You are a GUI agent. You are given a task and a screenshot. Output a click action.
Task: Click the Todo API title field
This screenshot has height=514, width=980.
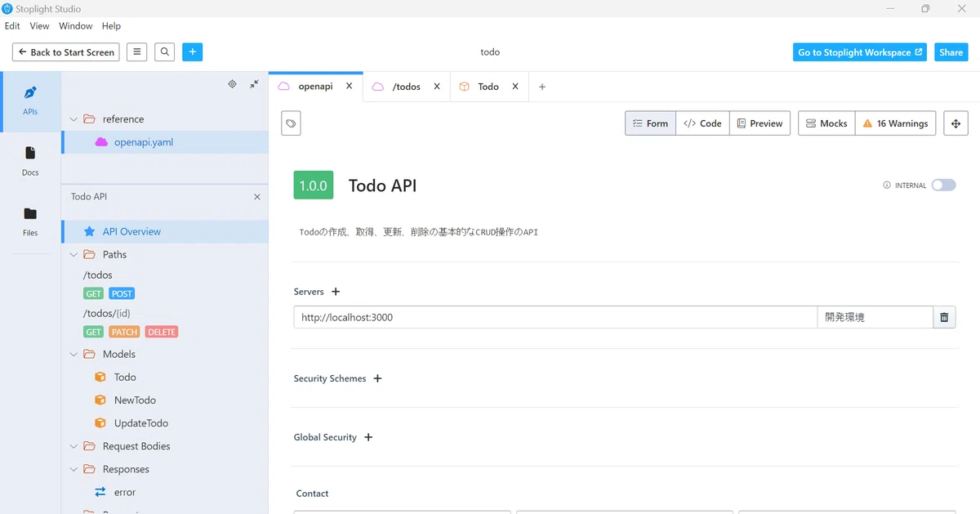pyautogui.click(x=382, y=185)
